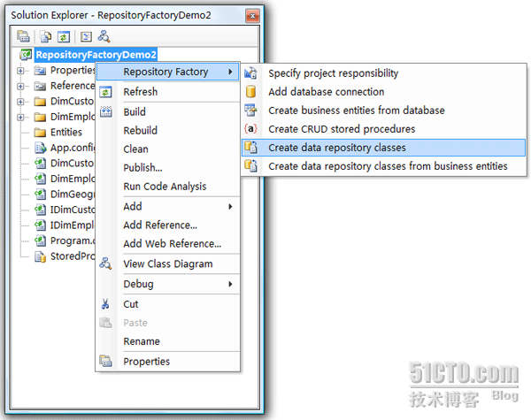Click the CRUD stored procedures {a} icon

(x=250, y=129)
